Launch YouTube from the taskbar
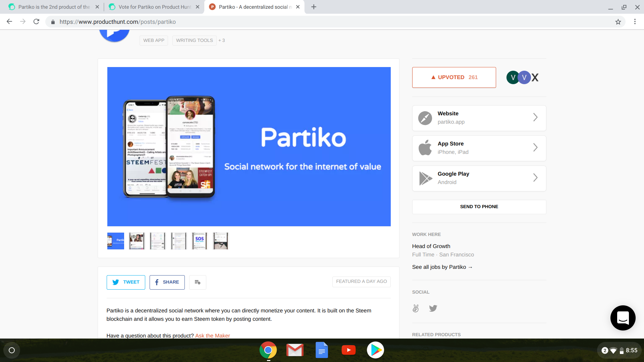Screen dimensions: 644x362 [348, 350]
